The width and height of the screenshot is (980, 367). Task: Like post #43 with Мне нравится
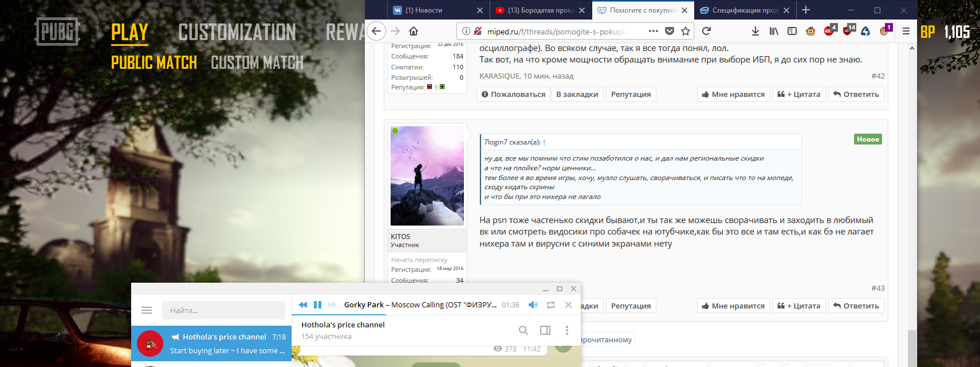click(x=734, y=306)
